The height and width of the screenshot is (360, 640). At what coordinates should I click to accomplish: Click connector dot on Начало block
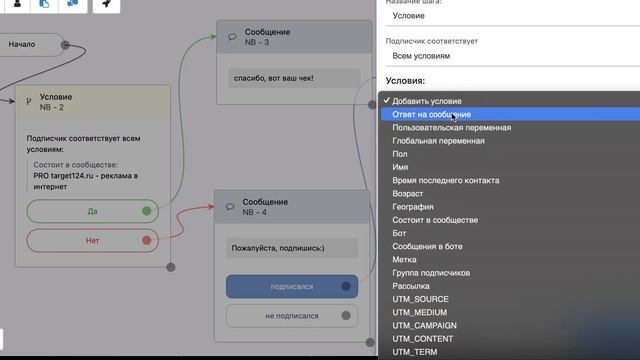pos(65,44)
